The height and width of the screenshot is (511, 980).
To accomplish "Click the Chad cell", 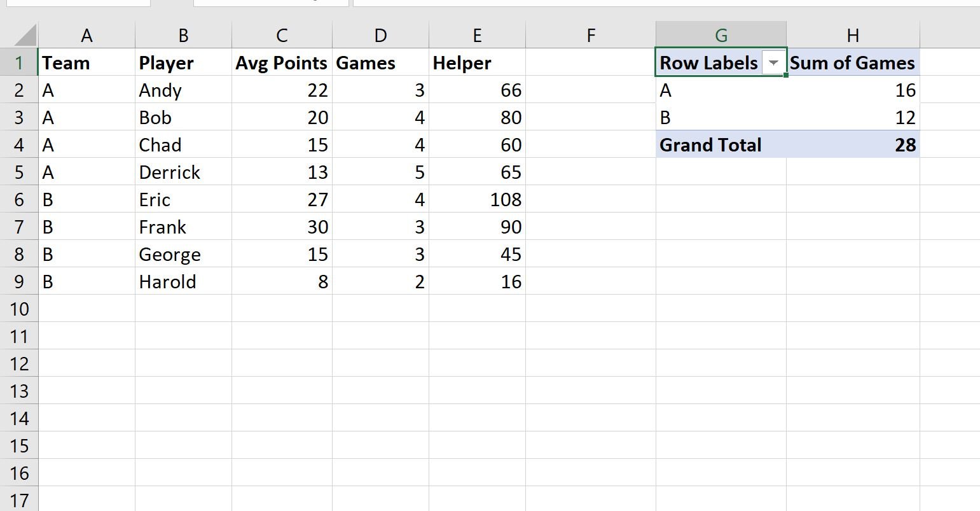I will pyautogui.click(x=183, y=145).
